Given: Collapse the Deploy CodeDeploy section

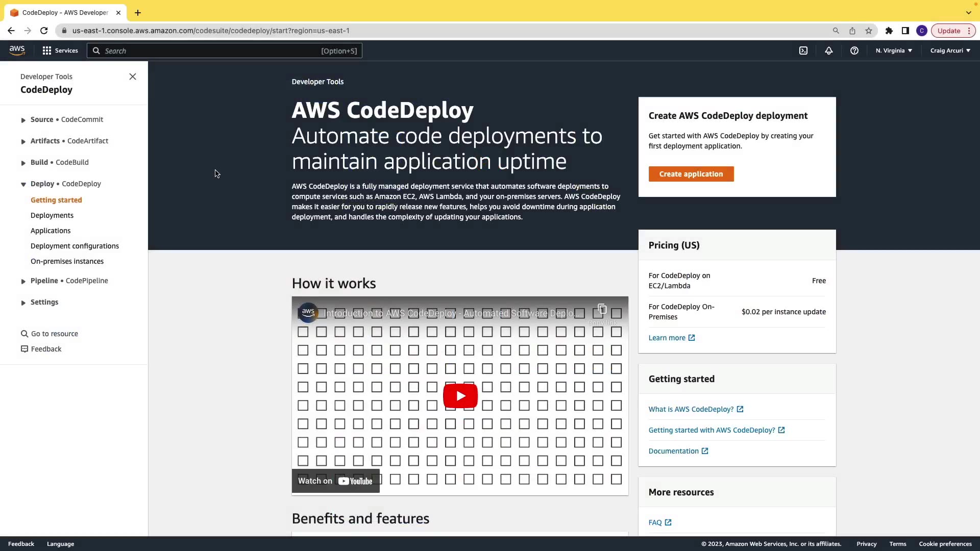Looking at the screenshot, I should click(x=23, y=184).
